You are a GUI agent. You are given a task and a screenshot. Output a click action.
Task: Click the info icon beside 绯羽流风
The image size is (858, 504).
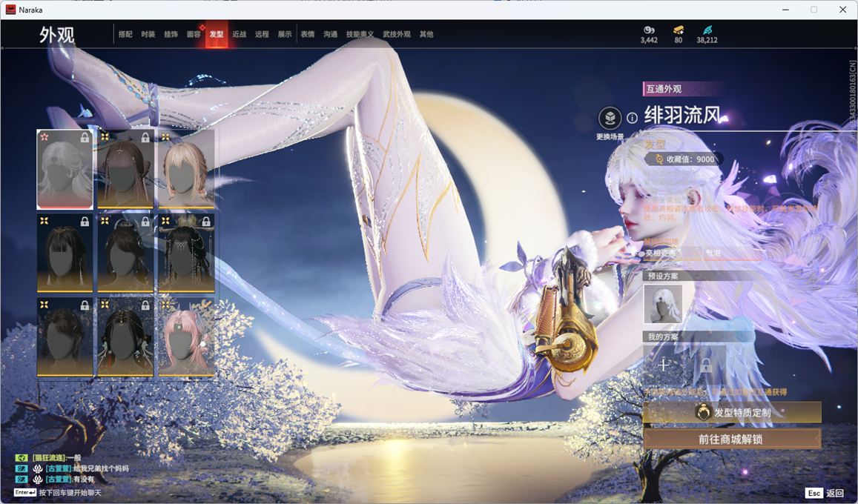[x=632, y=118]
